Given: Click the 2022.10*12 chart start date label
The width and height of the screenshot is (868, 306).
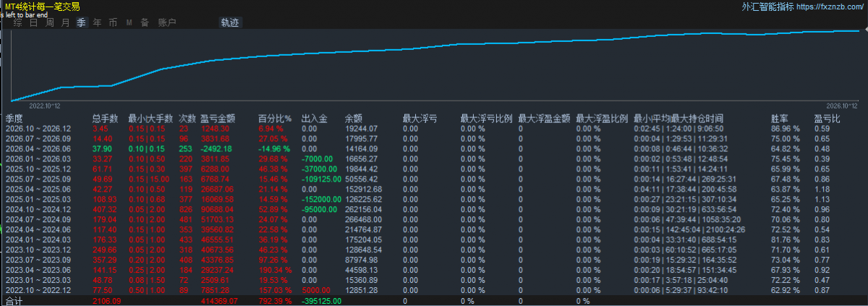Looking at the screenshot, I should (x=45, y=105).
